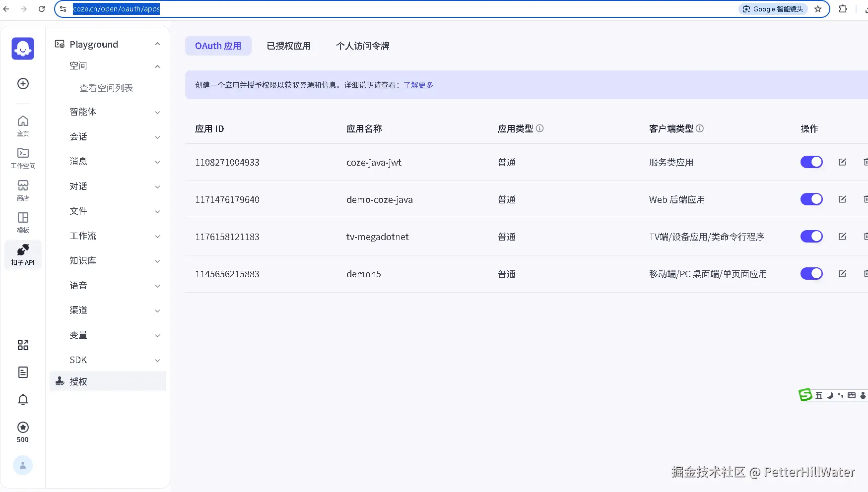The width and height of the screenshot is (868, 492).
Task: Open the document icon in sidebar
Action: (23, 372)
